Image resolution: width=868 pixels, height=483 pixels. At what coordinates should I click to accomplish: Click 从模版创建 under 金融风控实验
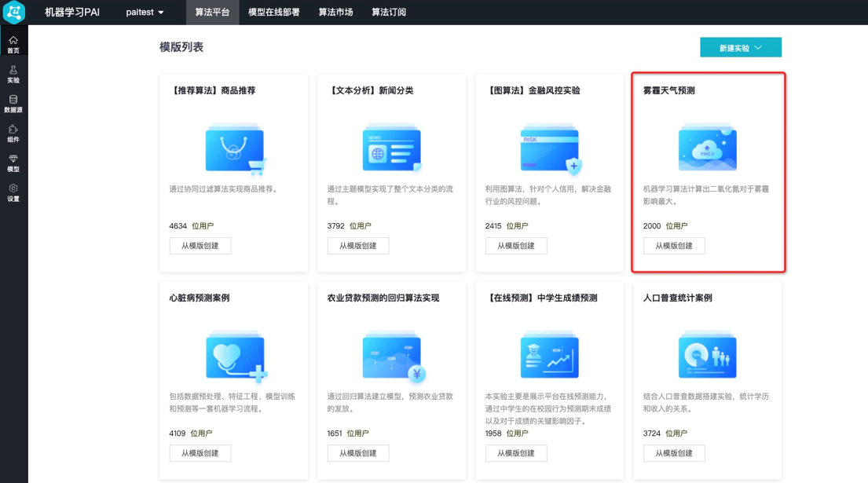point(516,246)
